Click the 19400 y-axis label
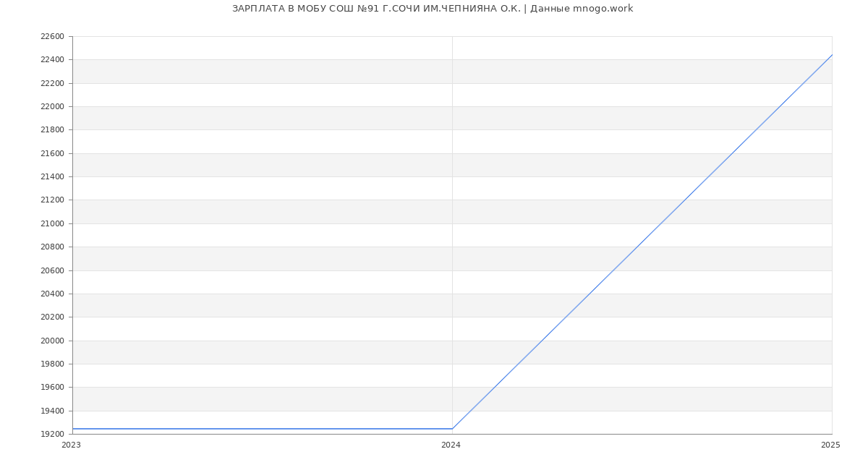The height and width of the screenshot is (470, 868). coord(52,411)
